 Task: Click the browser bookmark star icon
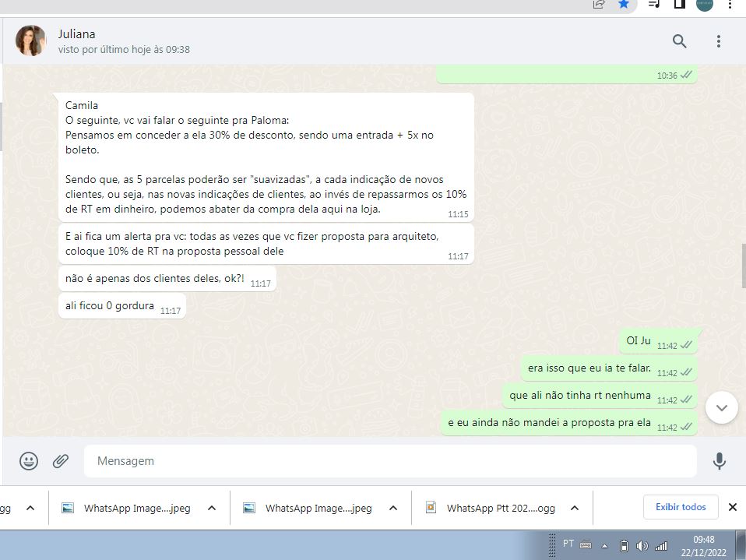(x=624, y=4)
